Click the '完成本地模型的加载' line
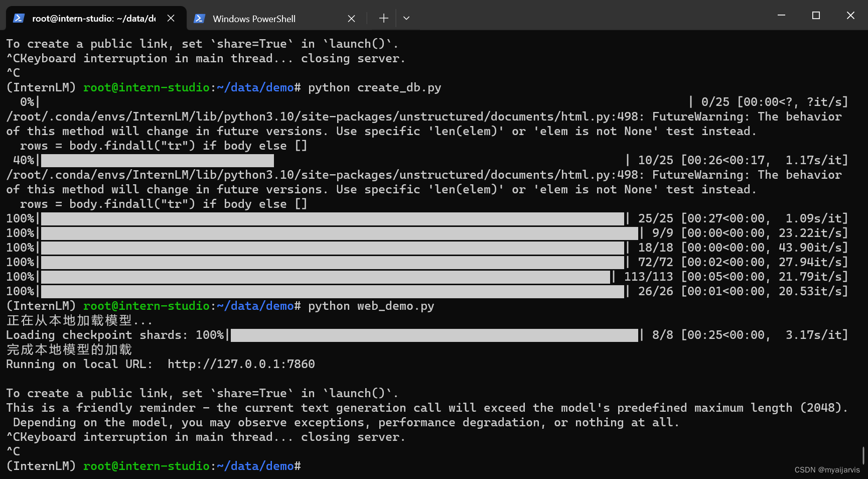 click(x=69, y=349)
